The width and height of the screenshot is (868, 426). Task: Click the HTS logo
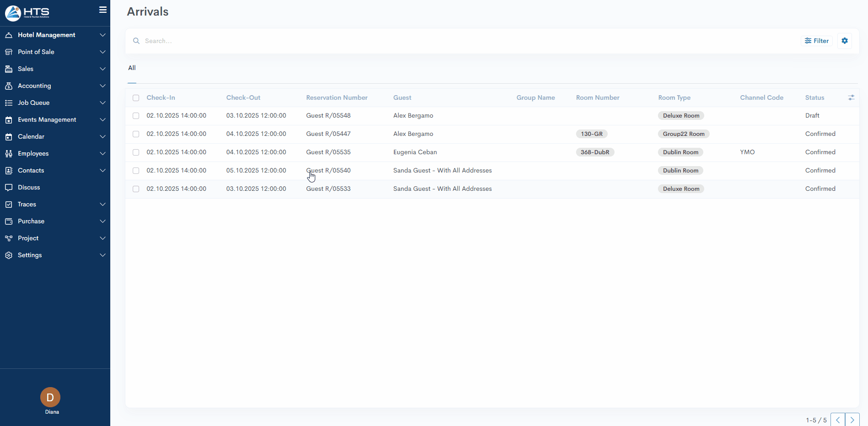[x=27, y=13]
